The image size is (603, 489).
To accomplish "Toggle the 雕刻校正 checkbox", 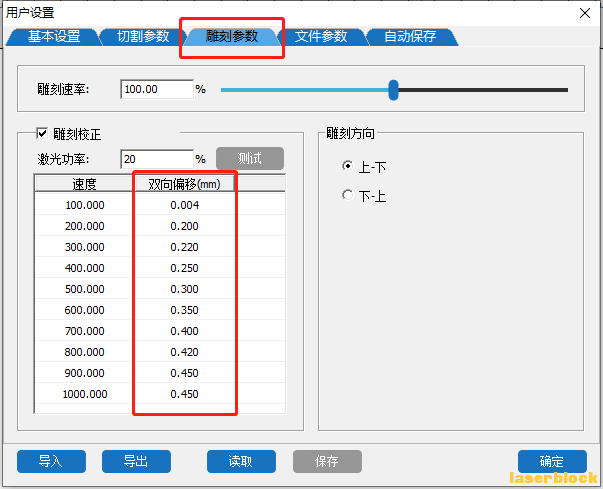I will pos(42,133).
